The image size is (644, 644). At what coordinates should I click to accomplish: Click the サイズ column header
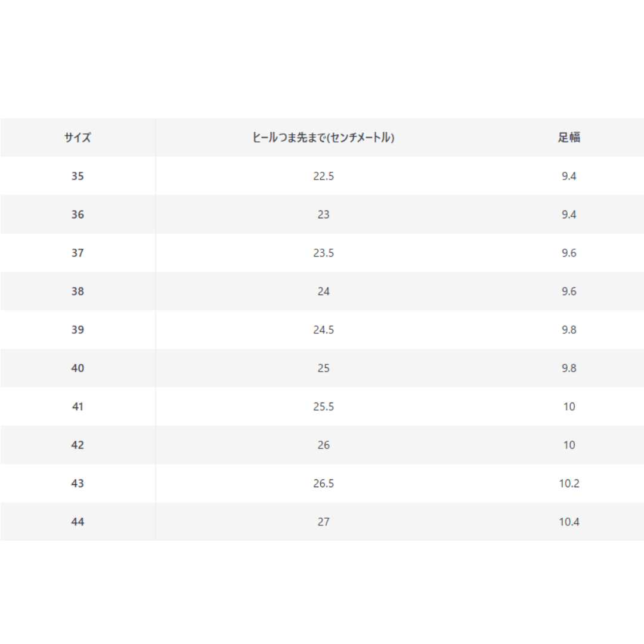78,137
